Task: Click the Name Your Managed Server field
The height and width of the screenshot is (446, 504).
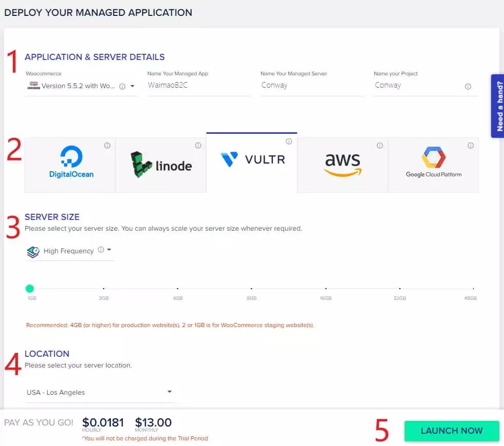Action: pos(312,86)
